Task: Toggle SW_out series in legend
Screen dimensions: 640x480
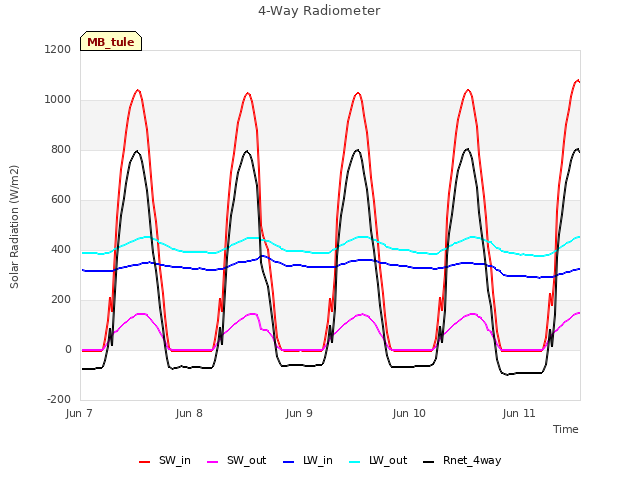Action: click(237, 461)
